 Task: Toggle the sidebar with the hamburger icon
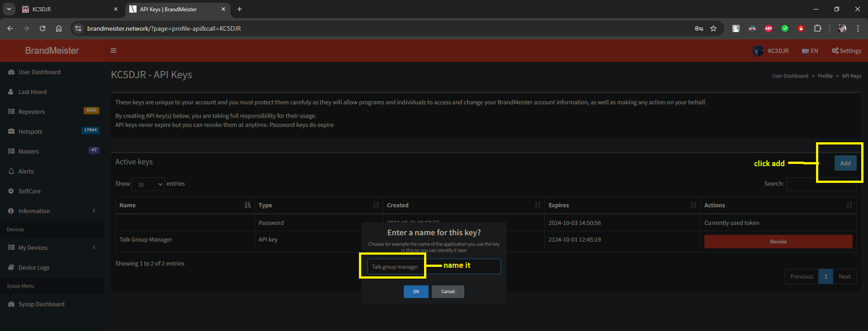point(113,51)
